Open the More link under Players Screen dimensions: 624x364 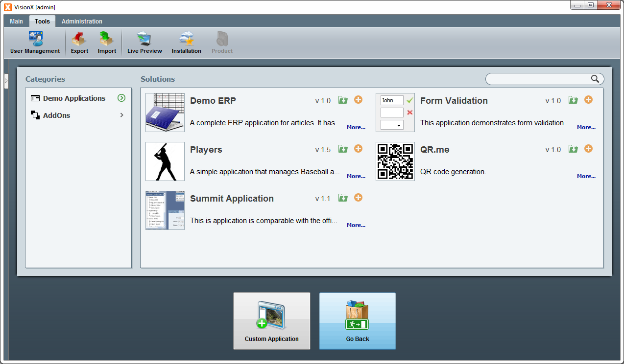tap(356, 176)
